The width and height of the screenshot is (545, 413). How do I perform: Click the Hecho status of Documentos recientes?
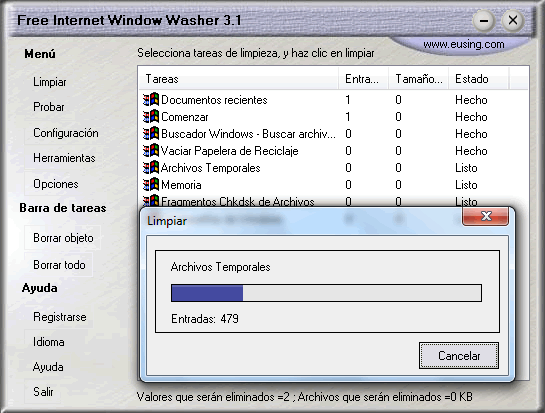[x=471, y=100]
